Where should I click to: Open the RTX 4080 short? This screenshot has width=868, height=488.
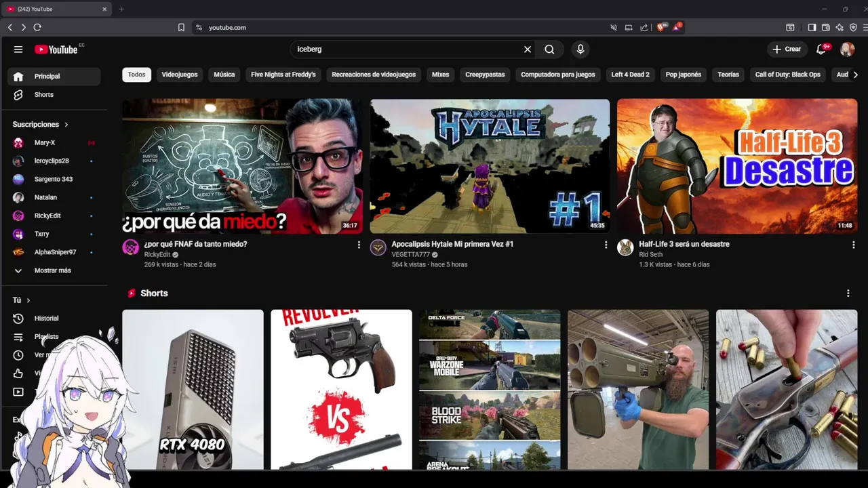(x=193, y=390)
